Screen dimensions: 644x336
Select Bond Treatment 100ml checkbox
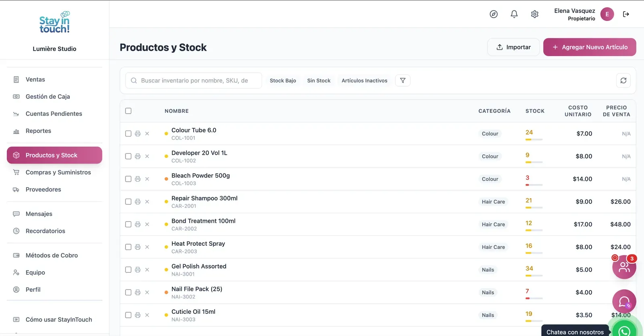[x=128, y=224]
